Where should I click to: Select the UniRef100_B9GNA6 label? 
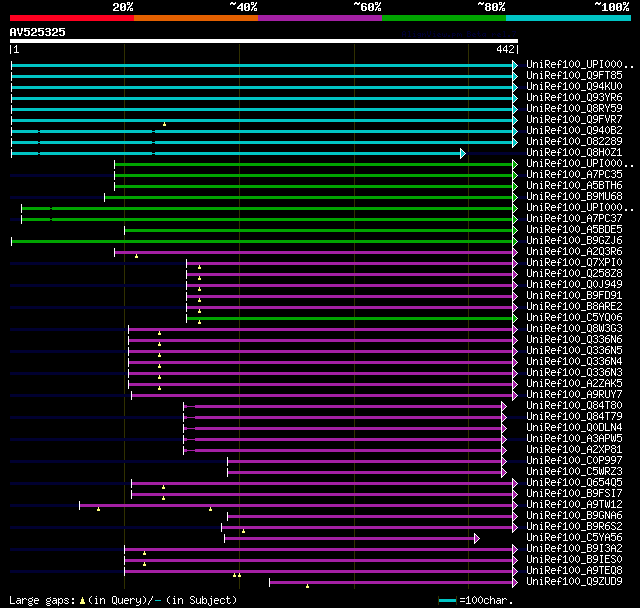pos(574,516)
